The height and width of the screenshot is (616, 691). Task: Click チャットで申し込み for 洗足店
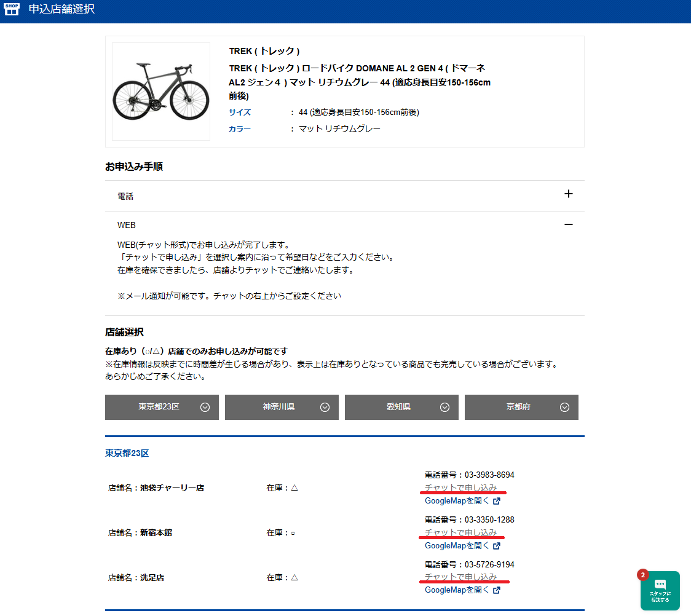(x=460, y=577)
